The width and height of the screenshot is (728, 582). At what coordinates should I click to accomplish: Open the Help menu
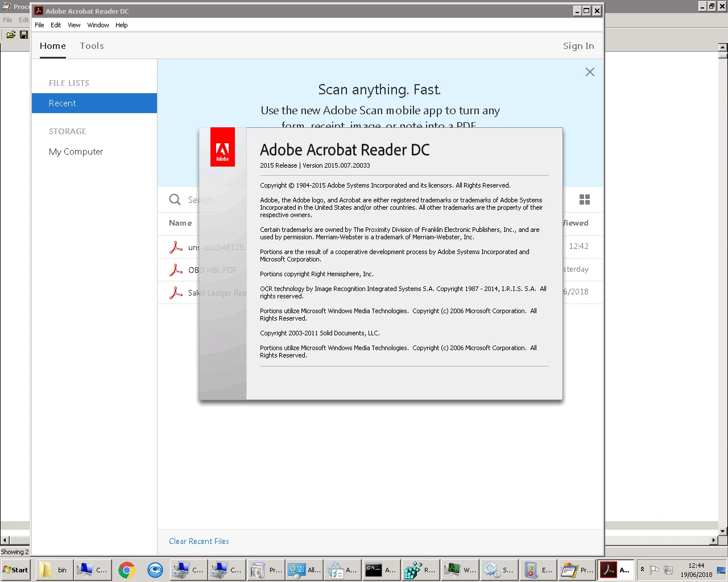[x=122, y=25]
